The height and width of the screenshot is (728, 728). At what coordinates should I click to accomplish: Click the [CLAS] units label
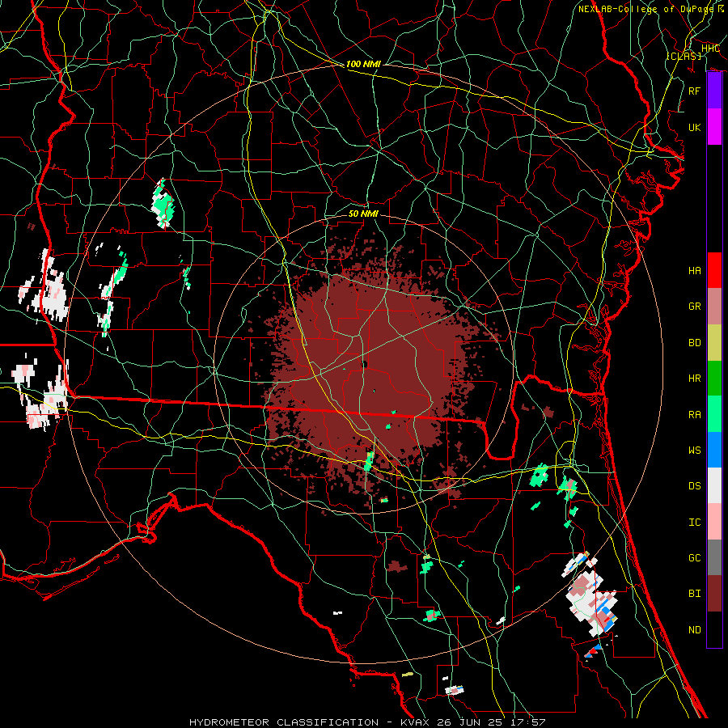pos(684,56)
